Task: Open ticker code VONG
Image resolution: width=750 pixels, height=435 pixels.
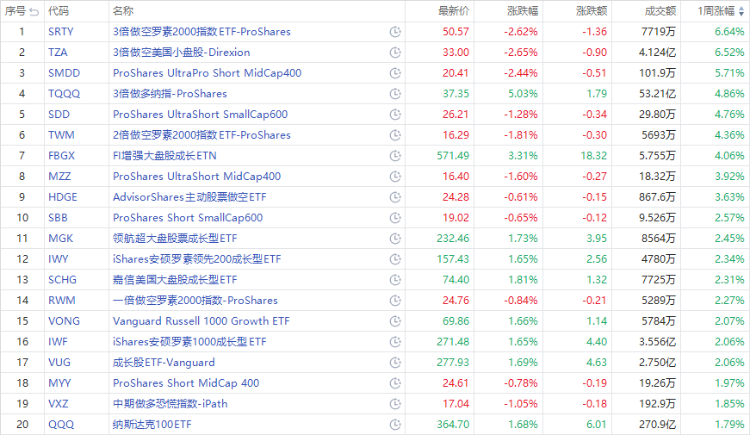Action: click(64, 321)
